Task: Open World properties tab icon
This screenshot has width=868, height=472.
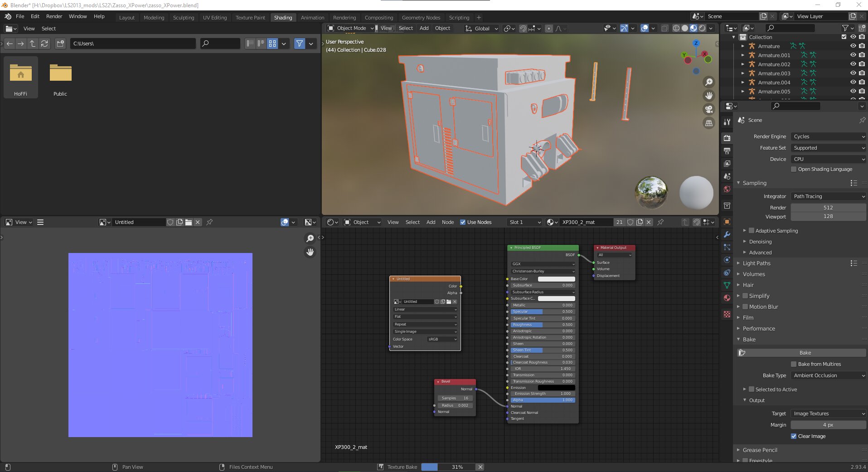Action: click(727, 189)
